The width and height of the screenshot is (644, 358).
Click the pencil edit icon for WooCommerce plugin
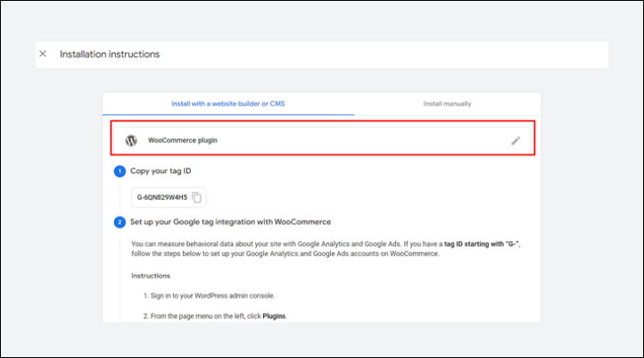tap(516, 140)
